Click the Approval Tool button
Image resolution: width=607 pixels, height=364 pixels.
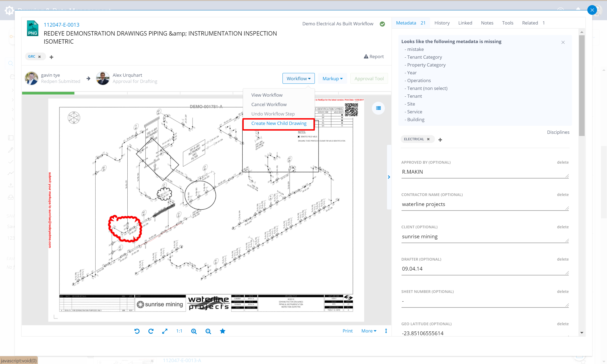click(x=369, y=78)
